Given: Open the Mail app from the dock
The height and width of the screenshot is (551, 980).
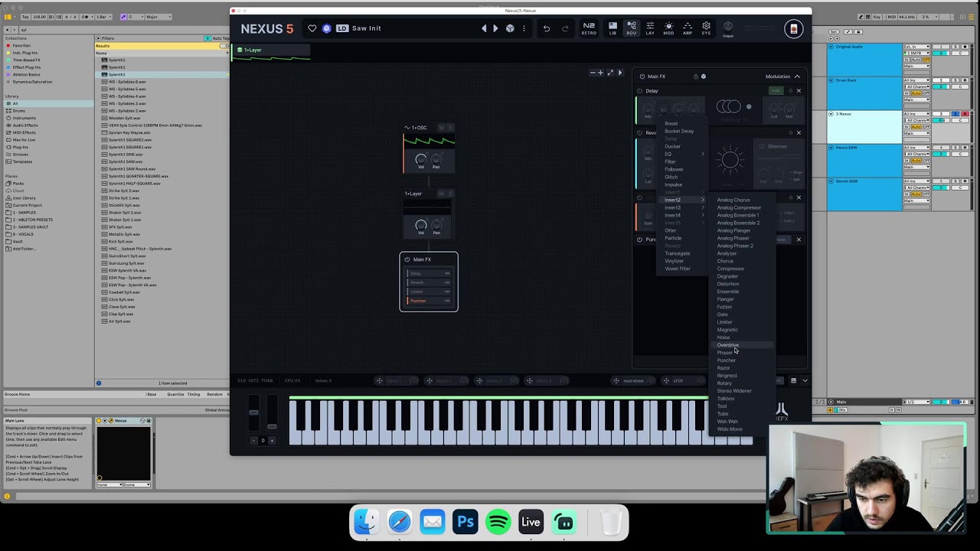Looking at the screenshot, I should [432, 523].
